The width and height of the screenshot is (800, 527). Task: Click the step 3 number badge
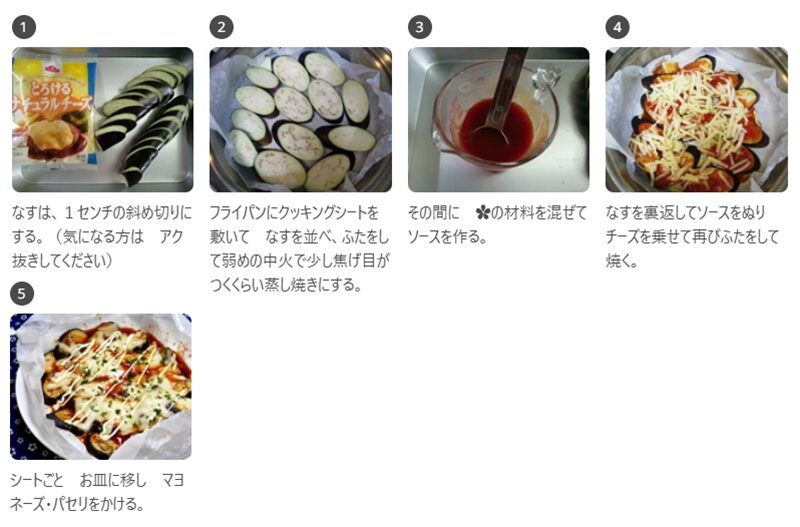point(420,27)
